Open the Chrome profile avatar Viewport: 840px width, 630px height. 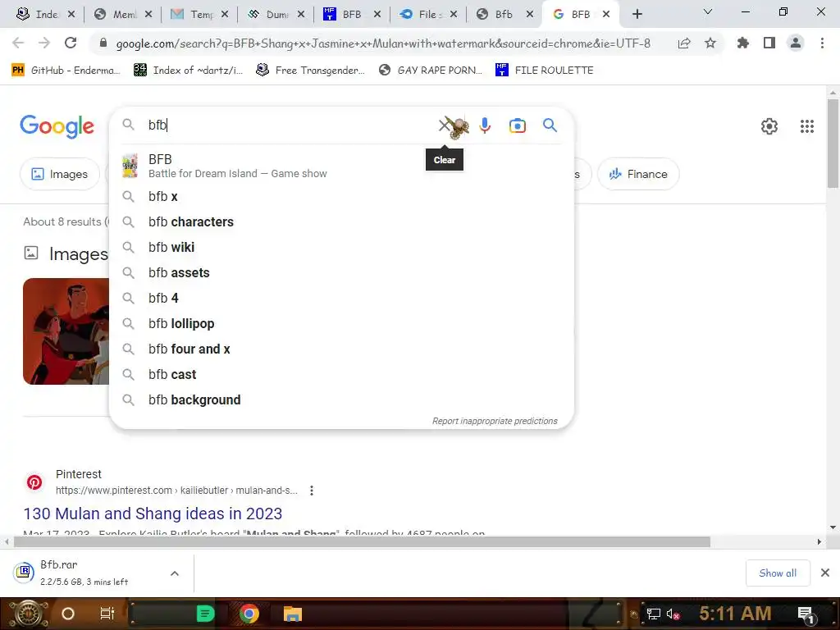[x=796, y=43]
